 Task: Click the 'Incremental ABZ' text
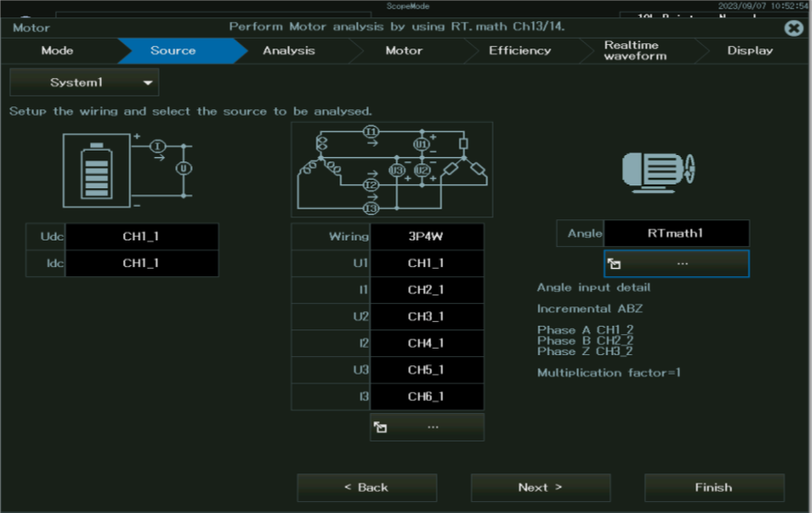click(589, 309)
